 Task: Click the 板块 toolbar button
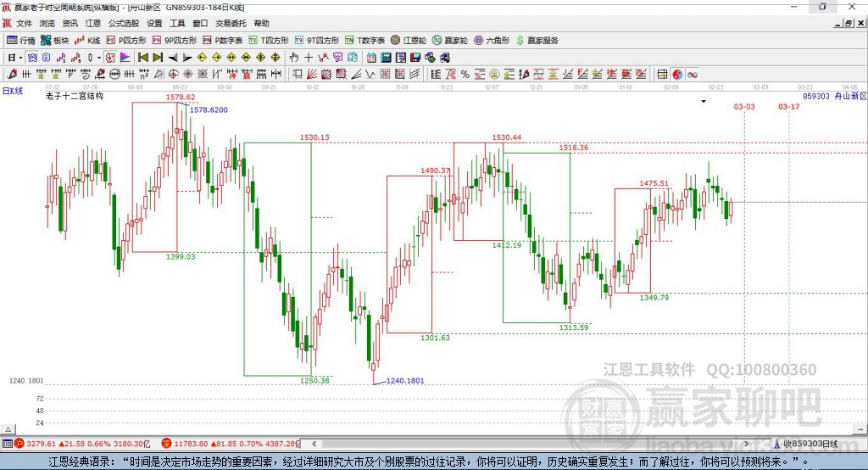[54, 41]
